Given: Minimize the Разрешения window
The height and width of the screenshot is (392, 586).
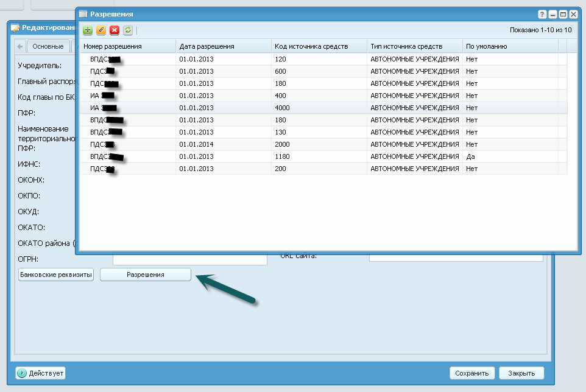Looking at the screenshot, I should (552, 14).
